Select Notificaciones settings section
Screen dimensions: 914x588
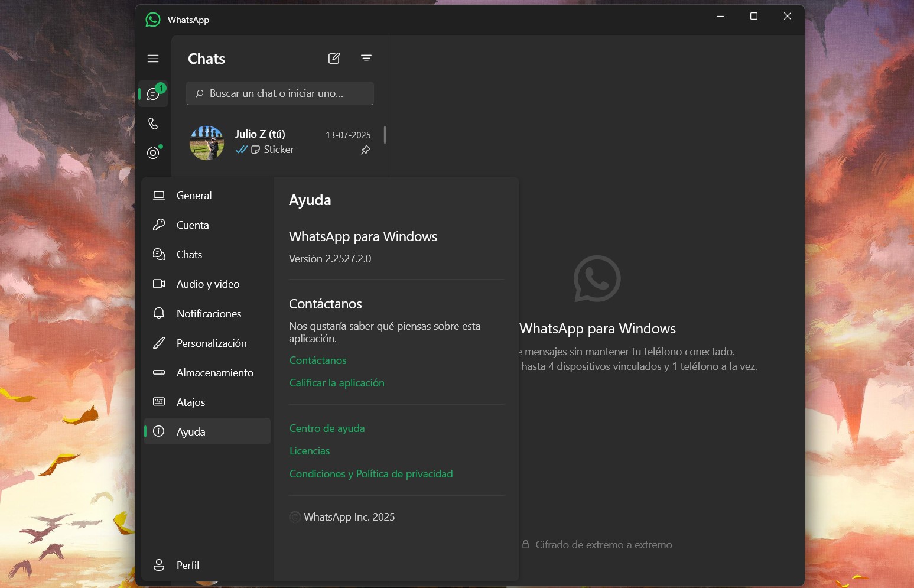[207, 314]
